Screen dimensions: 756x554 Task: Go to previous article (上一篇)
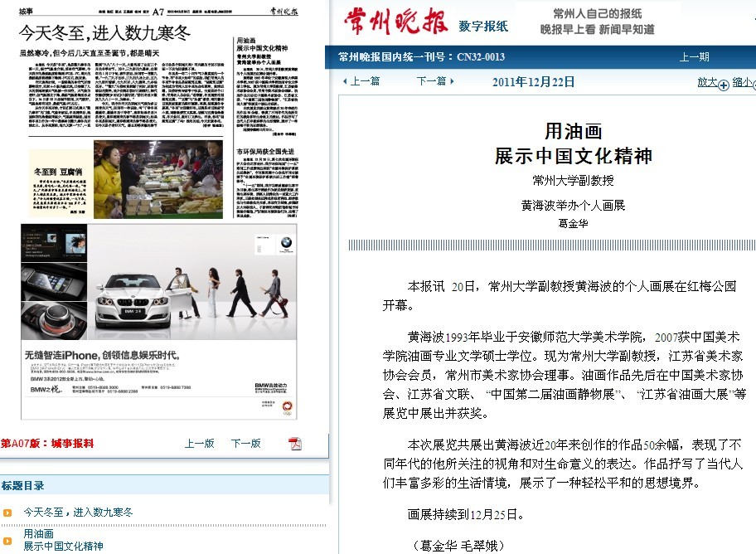click(x=361, y=81)
